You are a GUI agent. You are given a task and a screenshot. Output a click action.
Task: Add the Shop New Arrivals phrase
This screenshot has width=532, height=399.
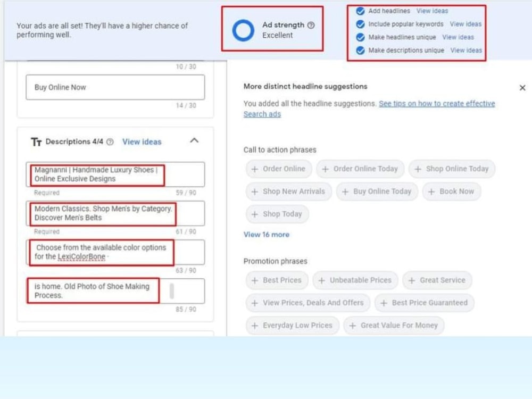click(x=288, y=192)
